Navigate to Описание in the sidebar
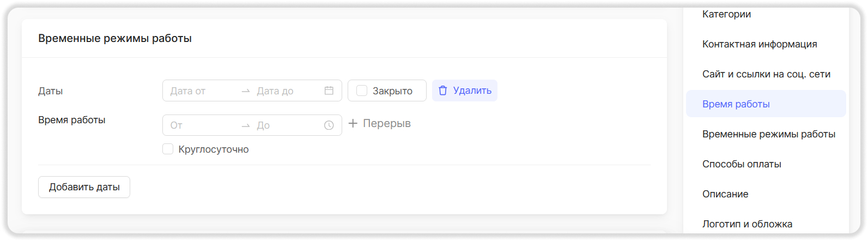The width and height of the screenshot is (868, 241). (x=725, y=194)
